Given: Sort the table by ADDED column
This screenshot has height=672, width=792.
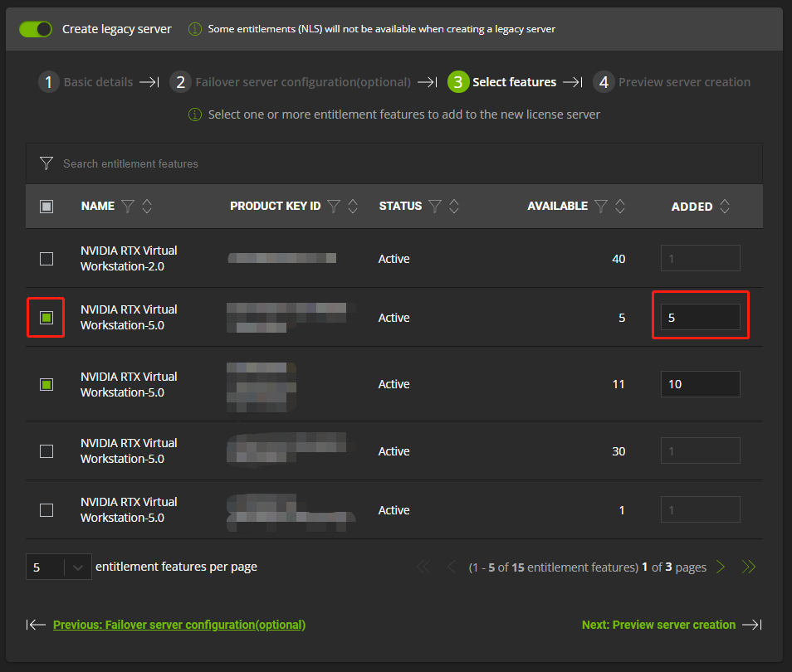Looking at the screenshot, I should pyautogui.click(x=725, y=206).
